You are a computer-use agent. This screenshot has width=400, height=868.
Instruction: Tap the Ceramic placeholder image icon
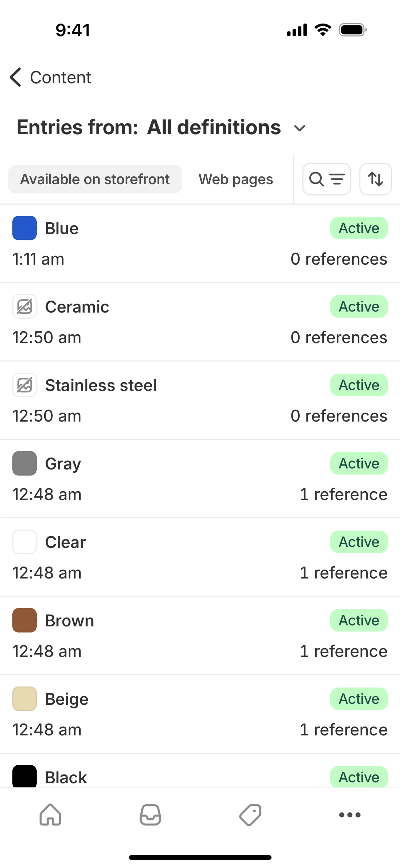[25, 307]
